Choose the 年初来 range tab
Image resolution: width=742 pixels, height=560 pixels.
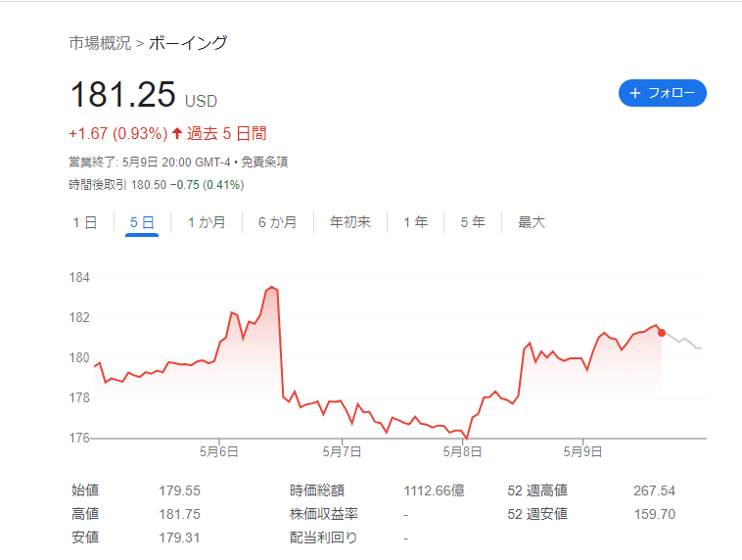[350, 222]
